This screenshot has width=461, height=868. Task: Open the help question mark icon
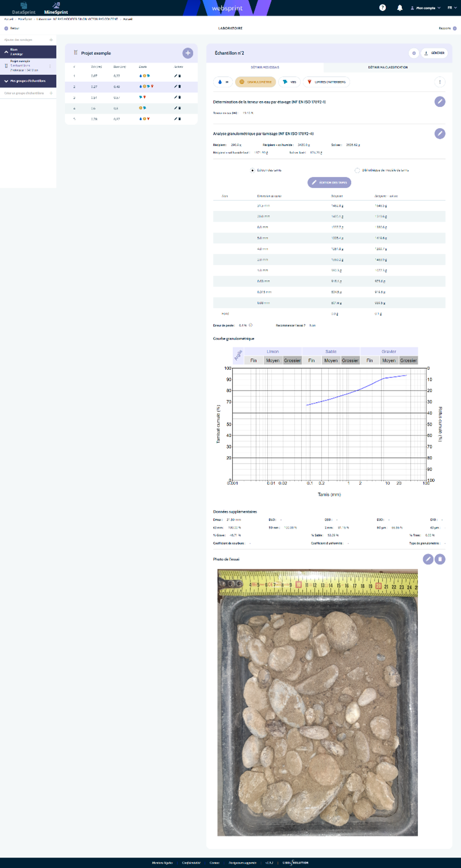tap(383, 8)
